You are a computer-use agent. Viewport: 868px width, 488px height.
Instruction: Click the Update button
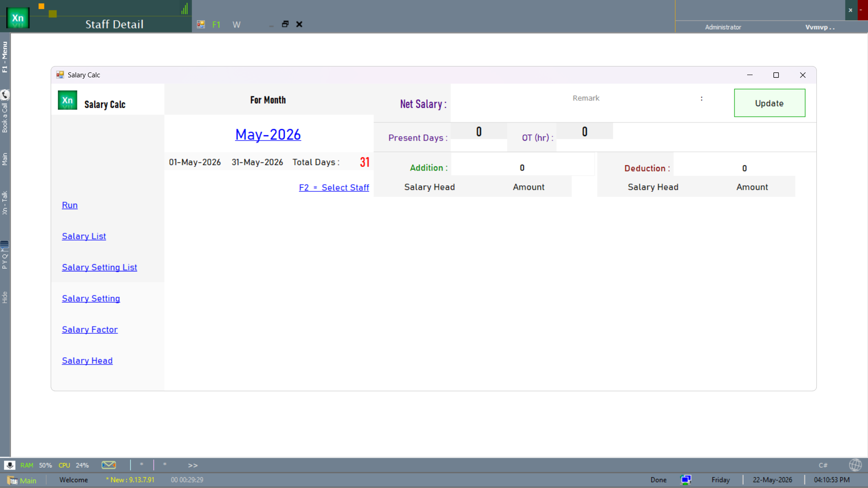[x=769, y=103]
